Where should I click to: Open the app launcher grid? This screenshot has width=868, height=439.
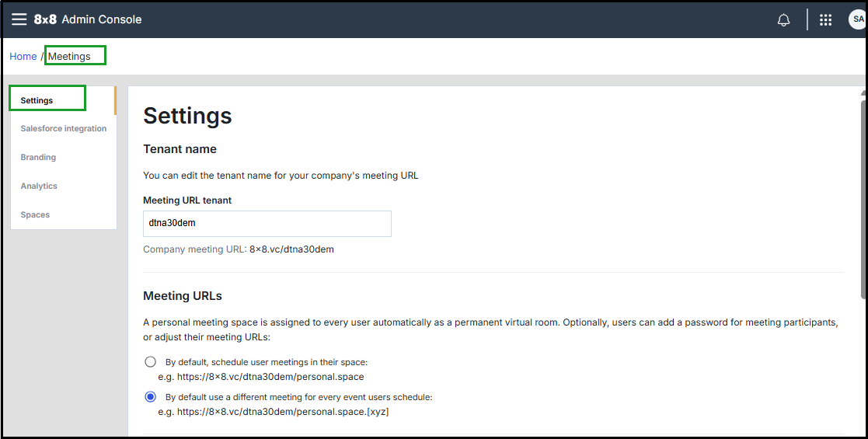click(x=825, y=20)
